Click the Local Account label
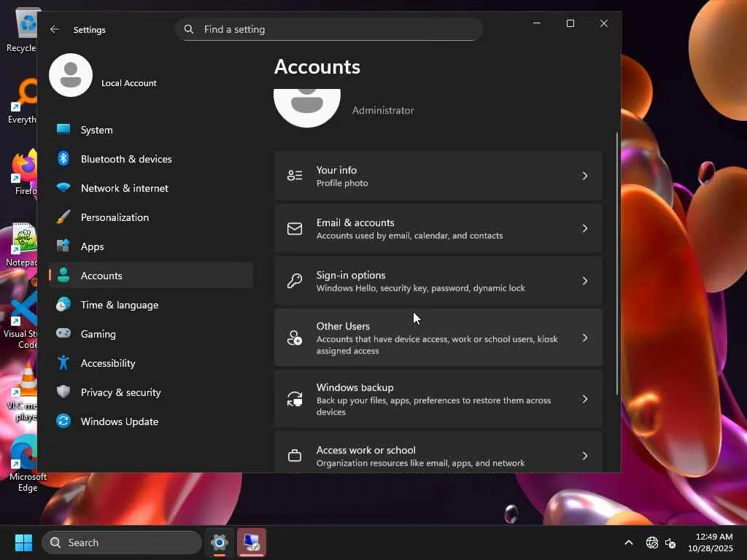The height and width of the screenshot is (560, 747). (128, 83)
